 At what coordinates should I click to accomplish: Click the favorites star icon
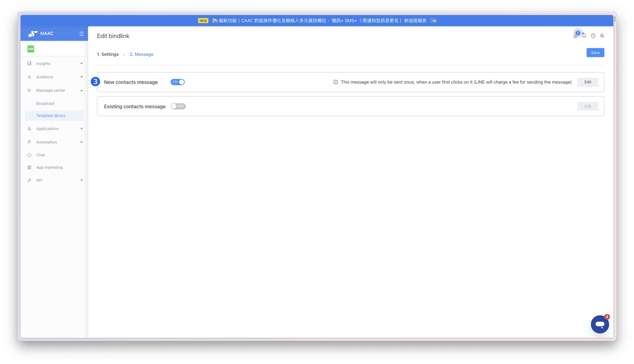(575, 36)
